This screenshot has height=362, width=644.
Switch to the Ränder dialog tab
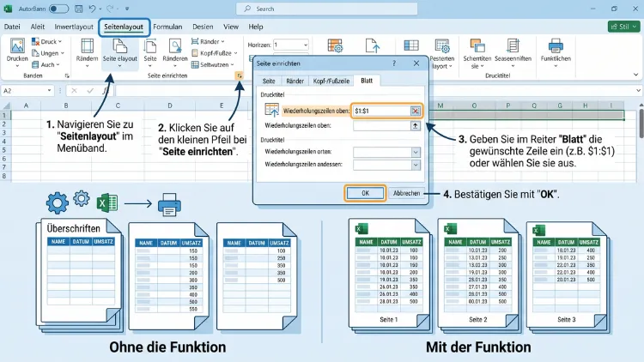[295, 81]
